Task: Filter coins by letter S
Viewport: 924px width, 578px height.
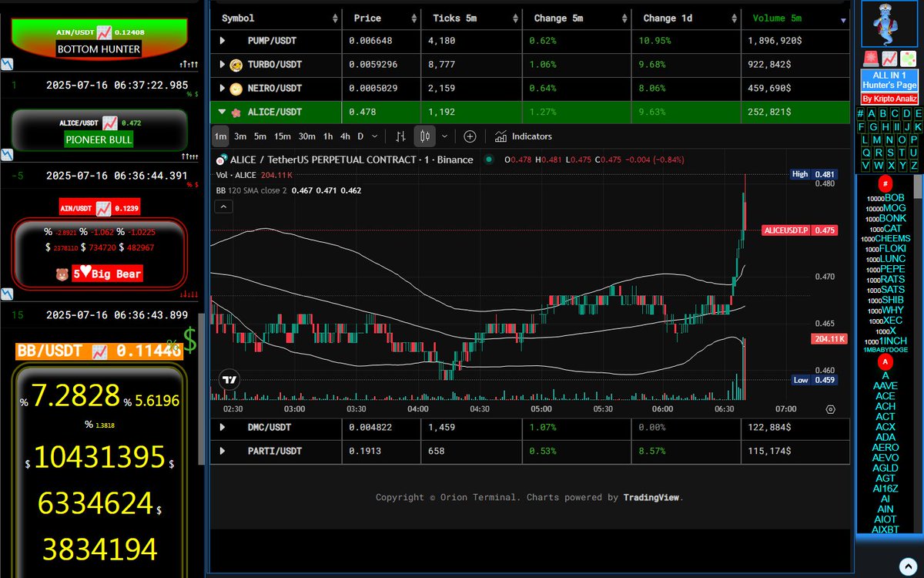Action: pyautogui.click(x=890, y=153)
